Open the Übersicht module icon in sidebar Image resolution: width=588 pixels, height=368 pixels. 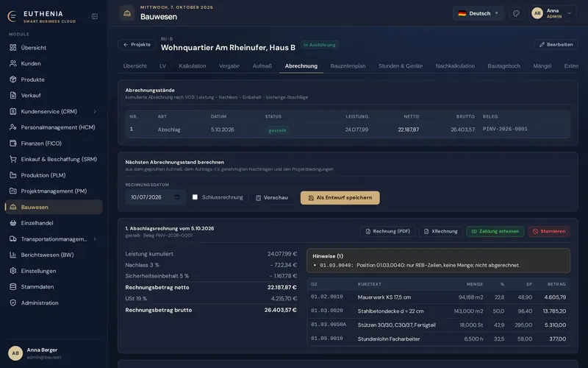click(x=13, y=48)
